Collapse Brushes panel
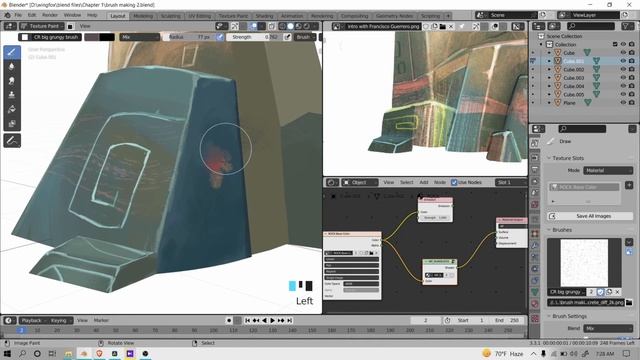The image size is (640, 360). (549, 230)
